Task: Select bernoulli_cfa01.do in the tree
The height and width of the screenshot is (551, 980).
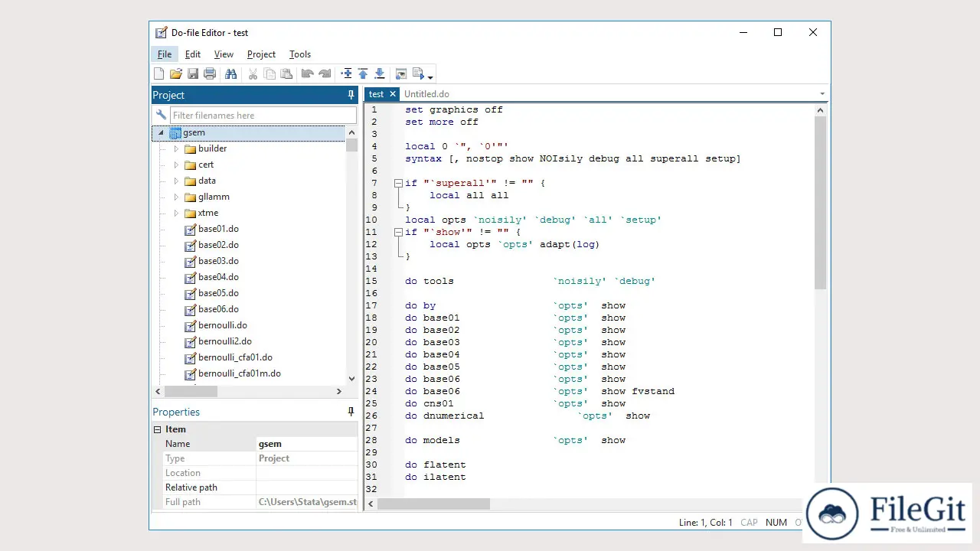Action: pyautogui.click(x=235, y=357)
